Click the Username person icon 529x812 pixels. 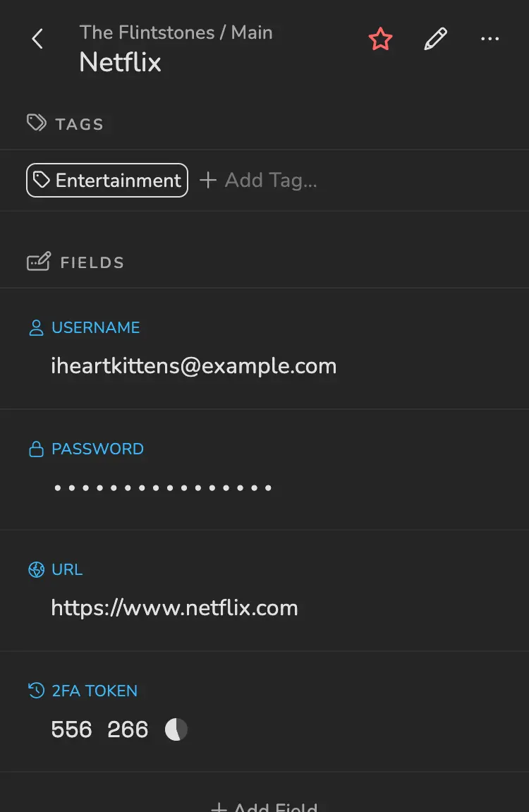(36, 328)
